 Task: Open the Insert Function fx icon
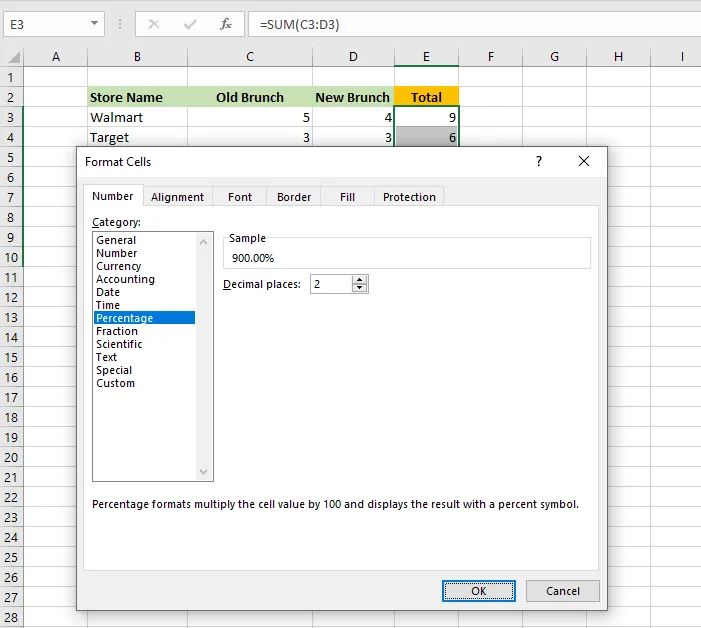coord(226,24)
